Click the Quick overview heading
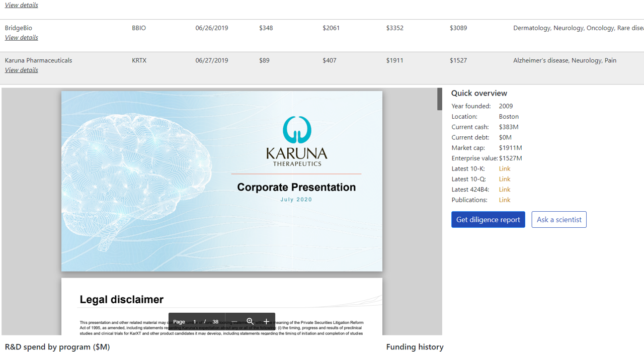The image size is (644, 352). click(479, 93)
